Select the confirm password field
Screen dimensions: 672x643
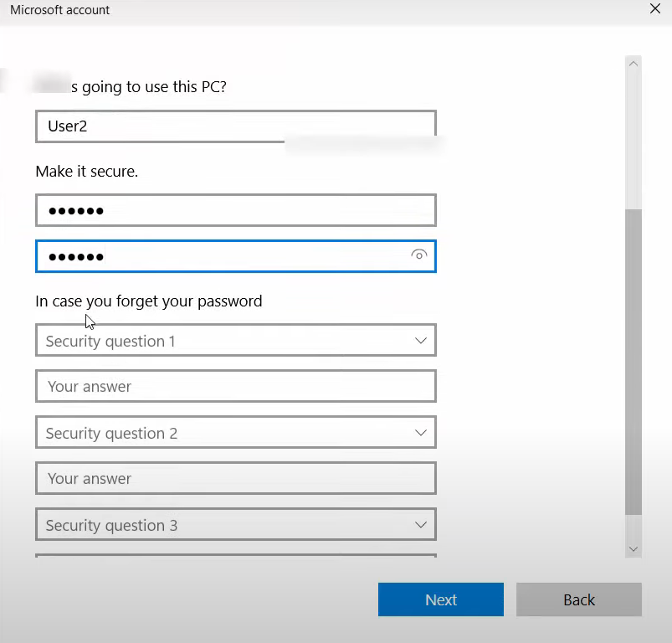(218, 256)
